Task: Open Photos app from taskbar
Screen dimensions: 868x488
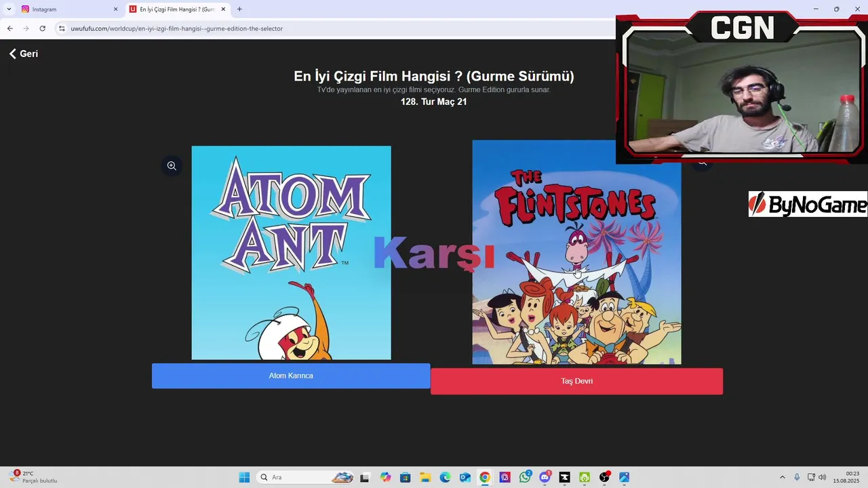Action: (624, 477)
